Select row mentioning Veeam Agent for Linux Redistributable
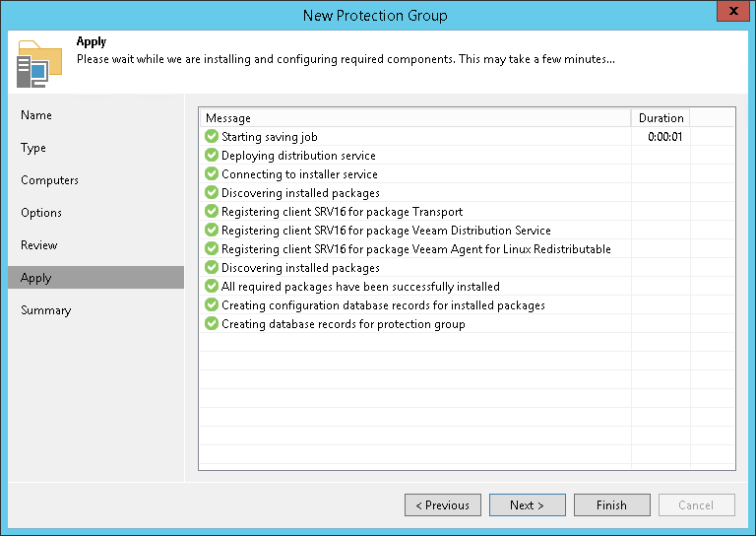Viewport: 756px width, 536px height. (415, 249)
